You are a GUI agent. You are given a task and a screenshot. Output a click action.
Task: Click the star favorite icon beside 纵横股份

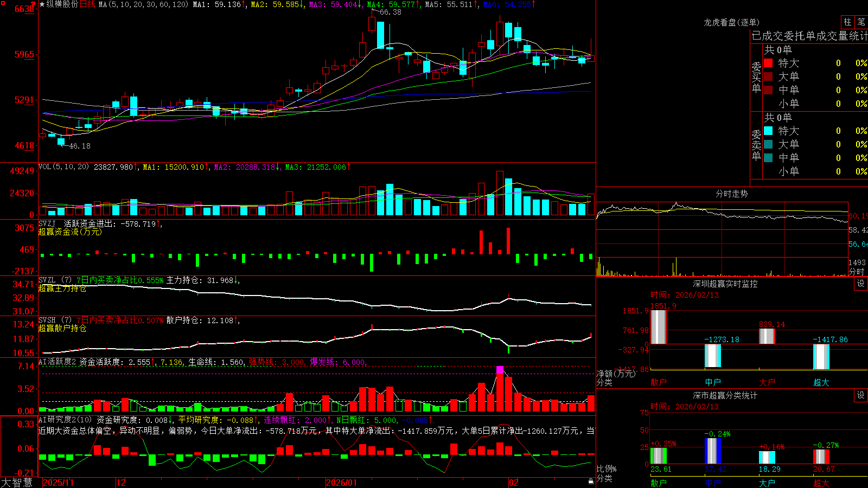[x=42, y=4]
